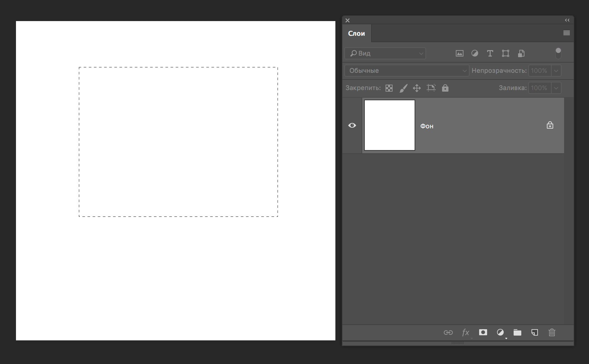Open the Обычные blend mode dropdown
The height and width of the screenshot is (364, 589).
(x=407, y=71)
